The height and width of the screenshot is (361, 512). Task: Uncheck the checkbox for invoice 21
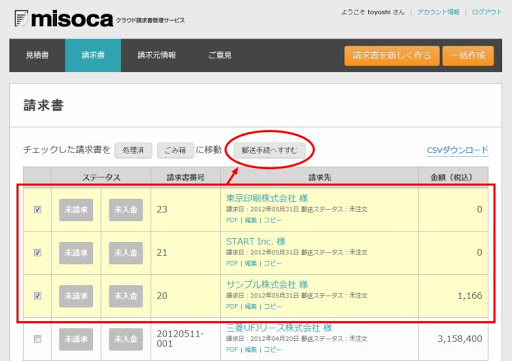click(x=38, y=253)
